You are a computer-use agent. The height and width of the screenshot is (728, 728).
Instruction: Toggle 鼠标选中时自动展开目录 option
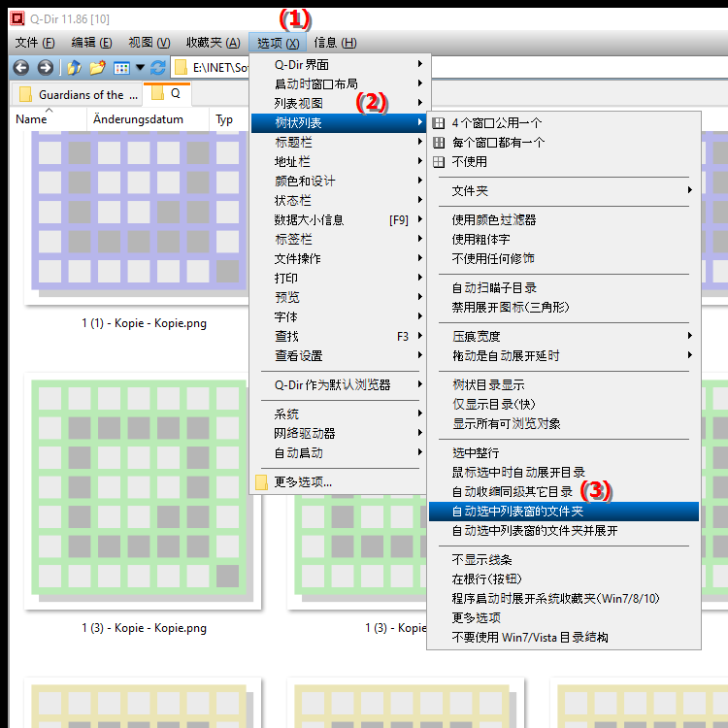click(563, 473)
